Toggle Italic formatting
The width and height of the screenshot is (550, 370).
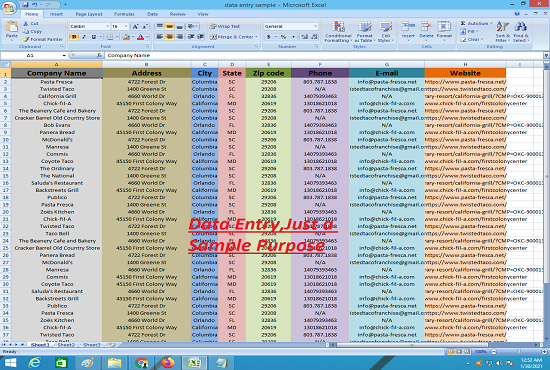(84, 37)
